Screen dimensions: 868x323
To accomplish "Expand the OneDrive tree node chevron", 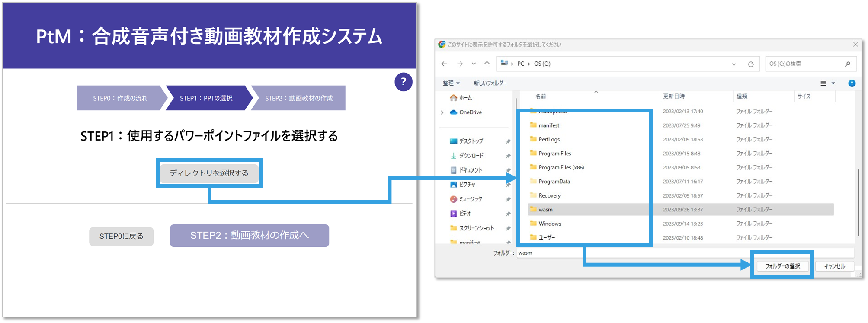I will 442,112.
